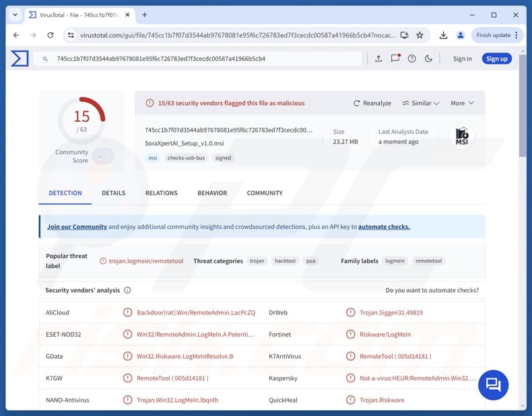Click the logmein family label
Image resolution: width=532 pixels, height=416 pixels.
click(x=395, y=261)
